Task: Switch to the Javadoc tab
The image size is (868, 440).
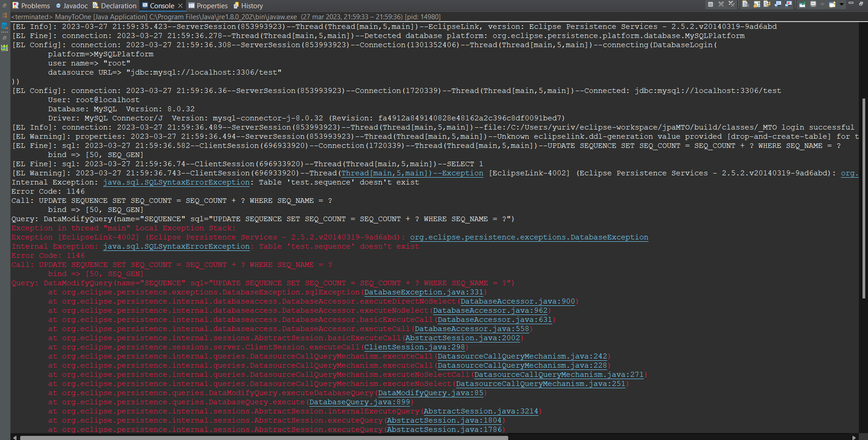Action: tap(71, 5)
